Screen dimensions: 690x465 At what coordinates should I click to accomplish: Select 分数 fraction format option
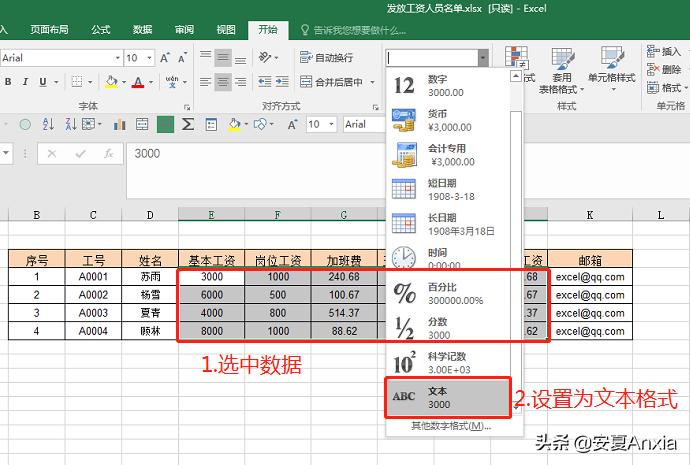pos(448,328)
